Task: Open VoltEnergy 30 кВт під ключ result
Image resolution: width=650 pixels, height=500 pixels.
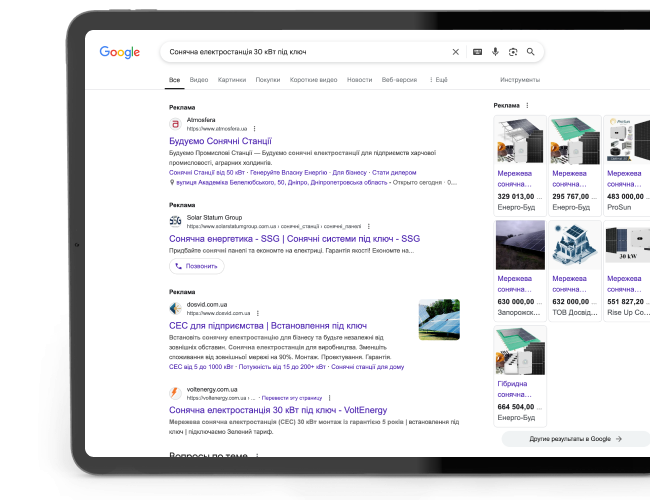Action: click(278, 410)
